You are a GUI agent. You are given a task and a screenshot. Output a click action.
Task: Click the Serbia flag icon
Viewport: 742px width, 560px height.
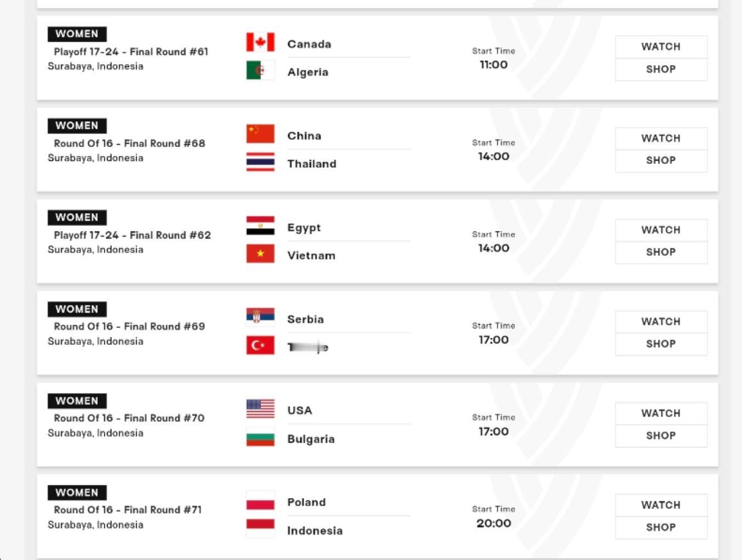(260, 317)
